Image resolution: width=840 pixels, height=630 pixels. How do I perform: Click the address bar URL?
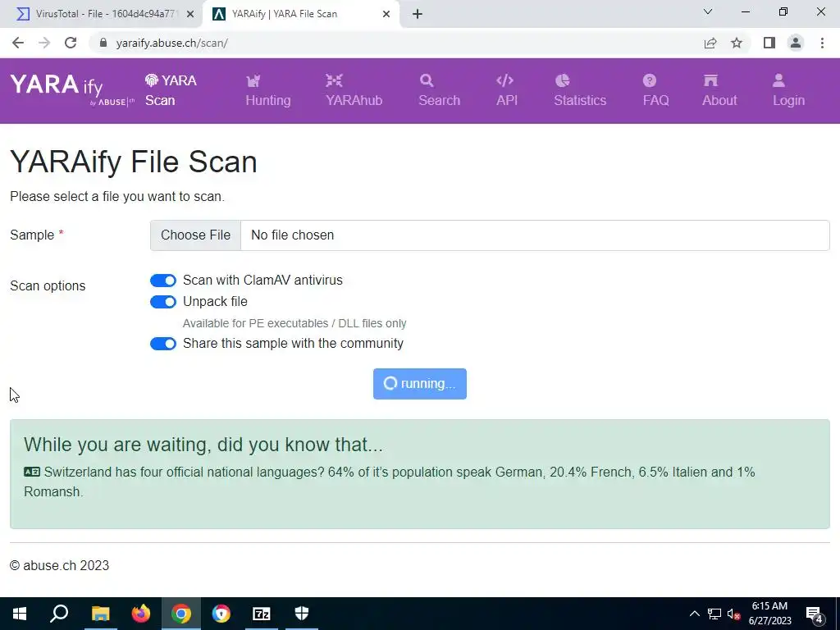click(172, 43)
